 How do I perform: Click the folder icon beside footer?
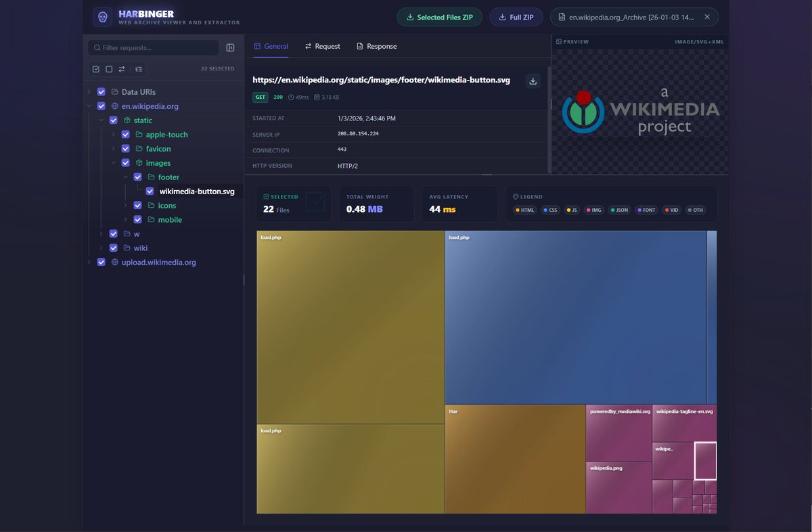151,177
